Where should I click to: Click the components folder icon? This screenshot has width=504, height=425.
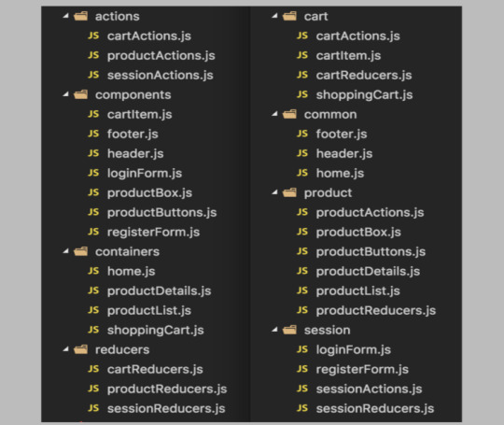pyautogui.click(x=80, y=94)
